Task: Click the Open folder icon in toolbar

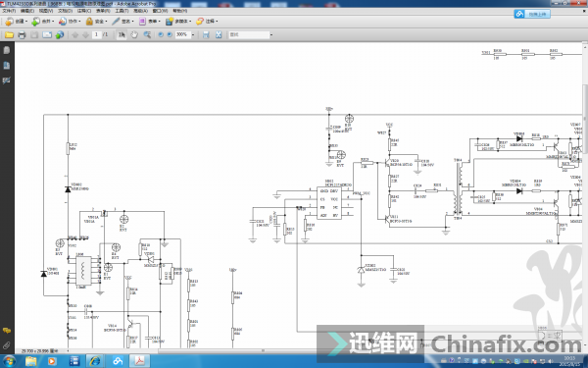Action: pyautogui.click(x=9, y=35)
